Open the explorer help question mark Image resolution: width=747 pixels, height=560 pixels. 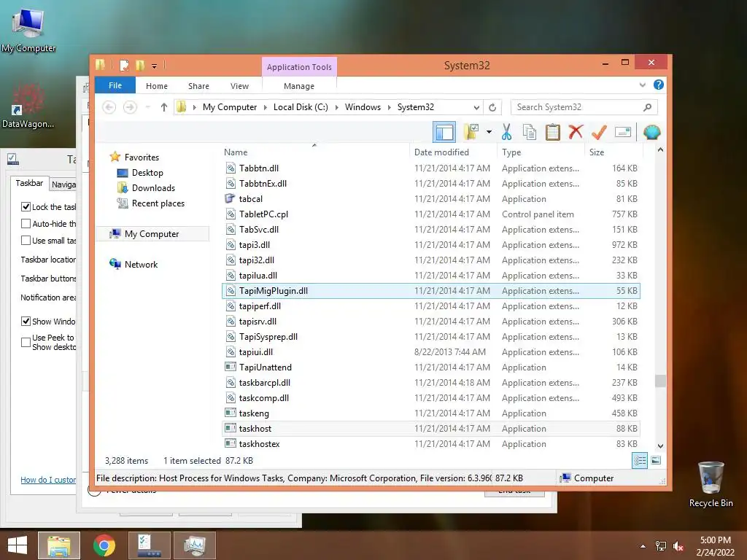pyautogui.click(x=659, y=85)
